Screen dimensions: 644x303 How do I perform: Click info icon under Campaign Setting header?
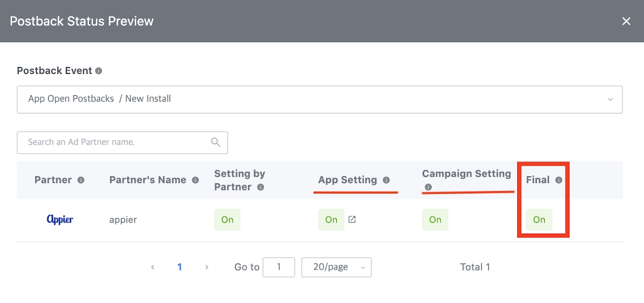pyautogui.click(x=428, y=187)
